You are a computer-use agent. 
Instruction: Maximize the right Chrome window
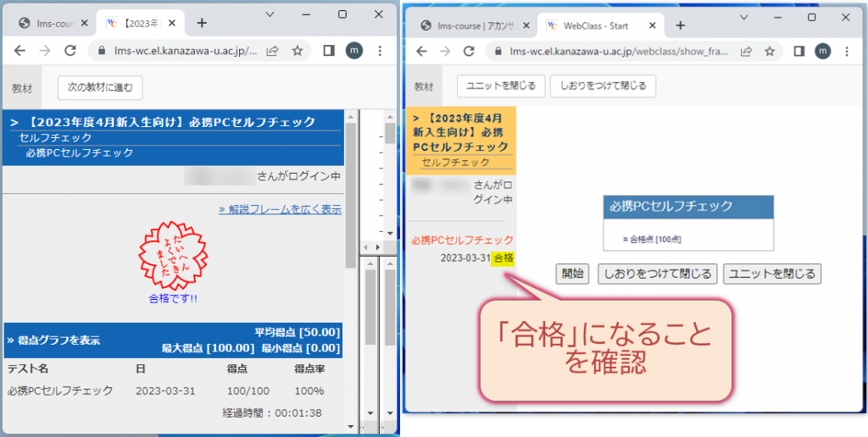click(811, 17)
